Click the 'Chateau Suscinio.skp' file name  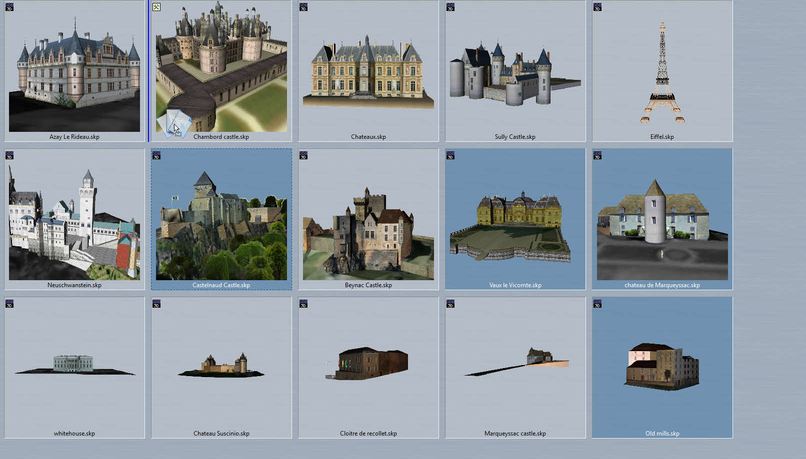[222, 433]
